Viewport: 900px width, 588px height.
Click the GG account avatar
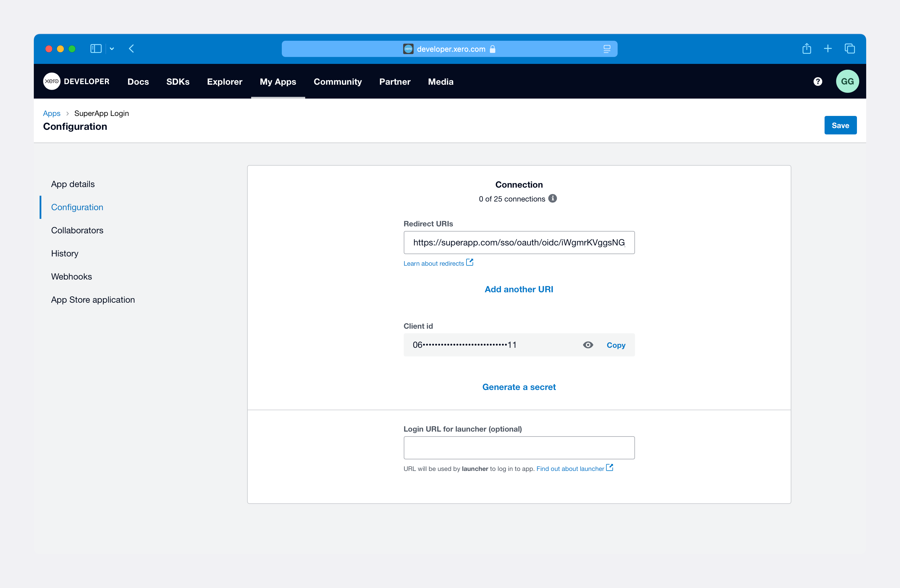click(847, 81)
